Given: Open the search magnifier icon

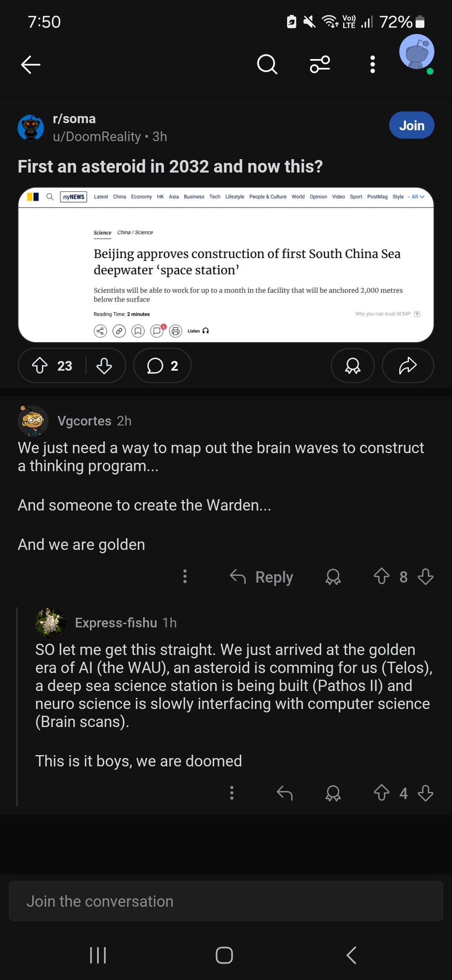Looking at the screenshot, I should (x=267, y=64).
